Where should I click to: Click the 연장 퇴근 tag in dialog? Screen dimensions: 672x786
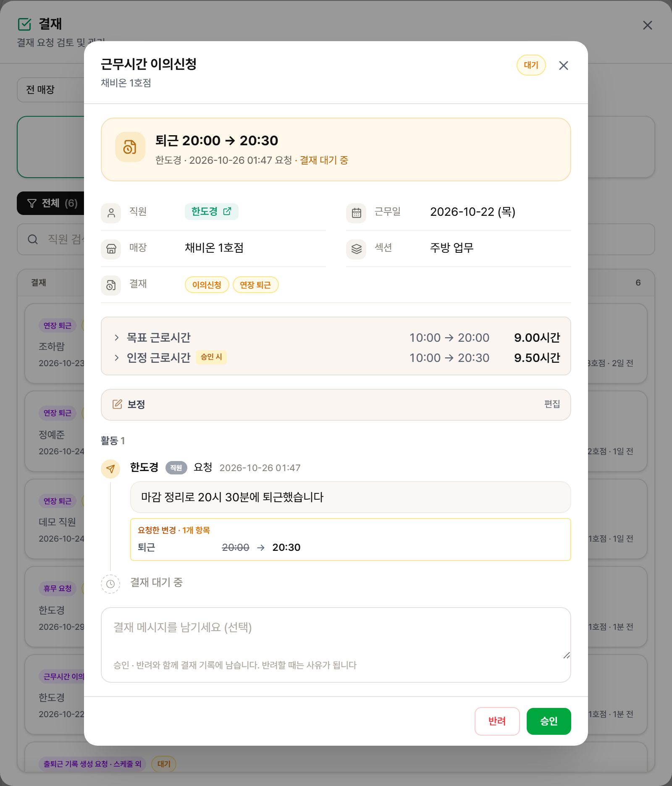tap(255, 285)
